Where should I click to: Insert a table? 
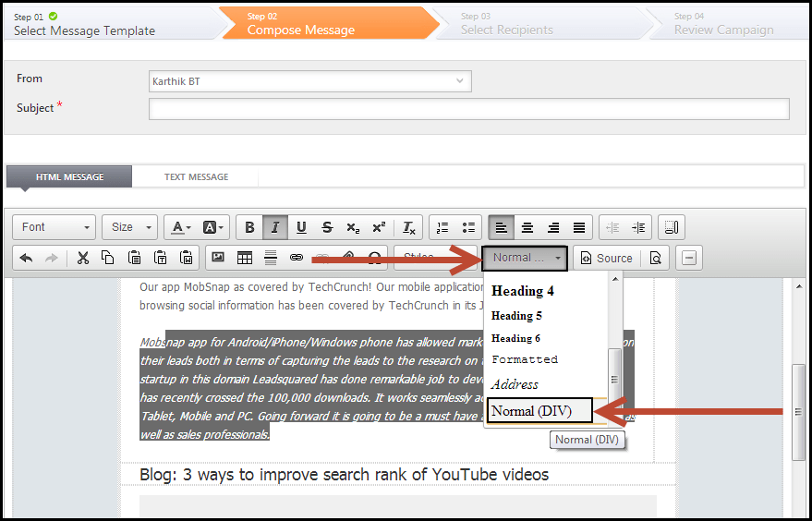[245, 258]
